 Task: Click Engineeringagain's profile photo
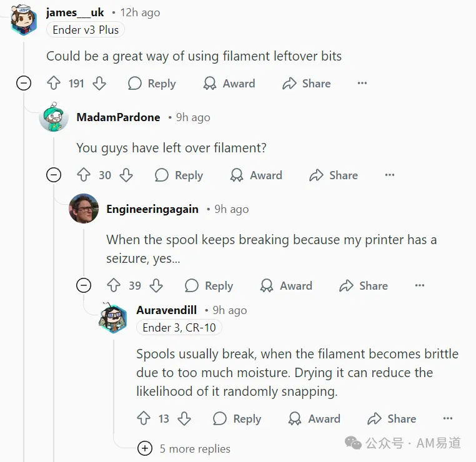pyautogui.click(x=84, y=209)
